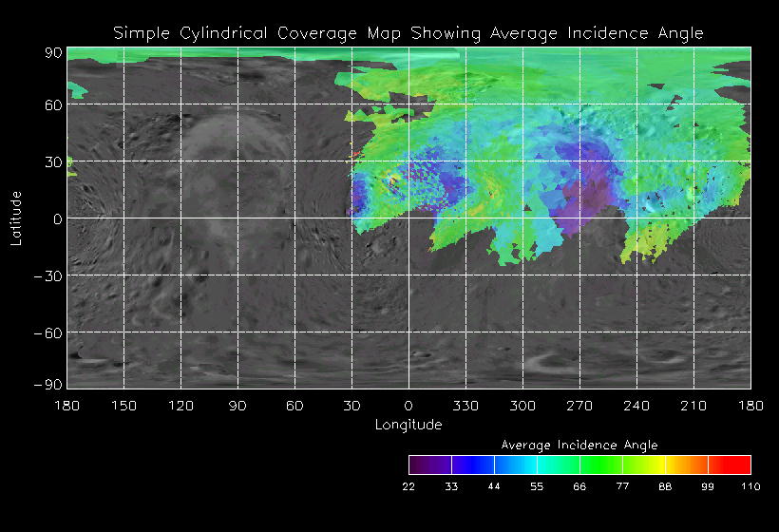Click the blue segment of the color bar
This screenshot has width=779, height=532.
tap(473, 465)
